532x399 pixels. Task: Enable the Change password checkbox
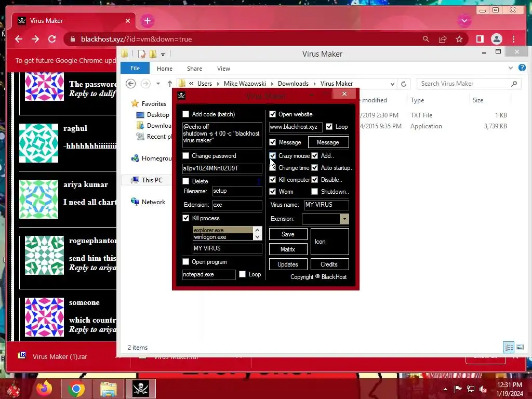pos(185,156)
